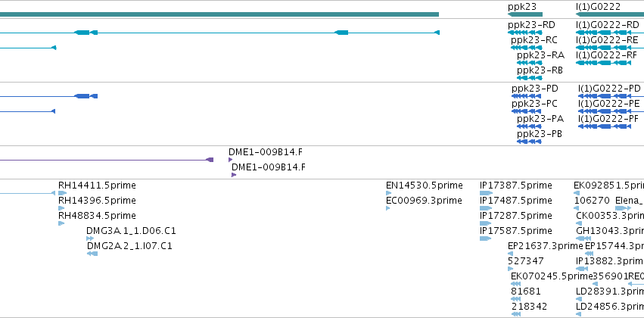The width and height of the screenshot is (644, 318).
Task: Select transcript ppk23-RB
Action: (540, 70)
